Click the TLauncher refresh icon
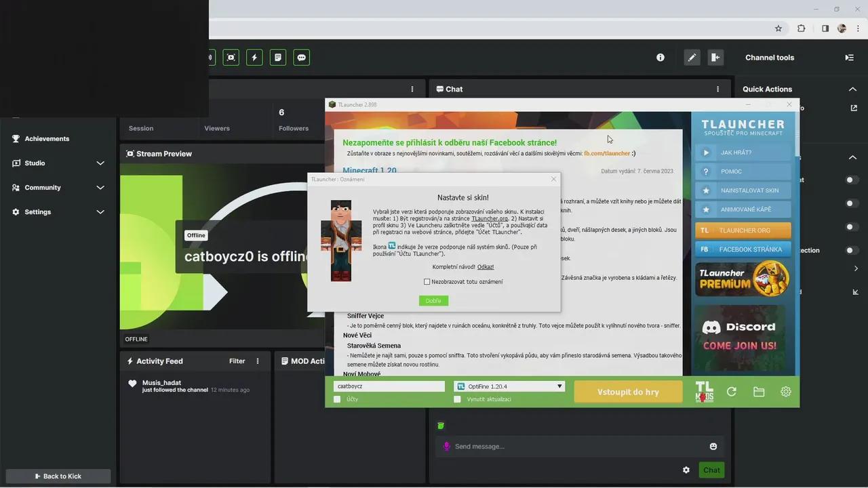The image size is (868, 488). [732, 392]
